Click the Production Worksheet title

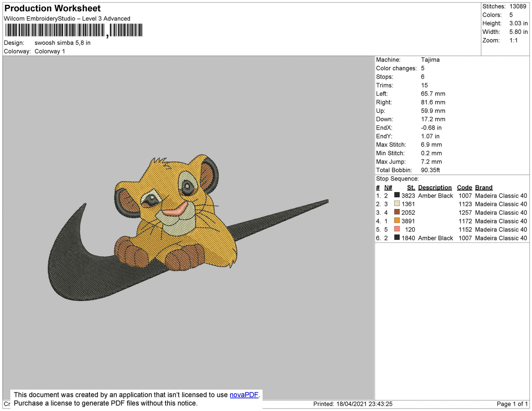[x=52, y=8]
